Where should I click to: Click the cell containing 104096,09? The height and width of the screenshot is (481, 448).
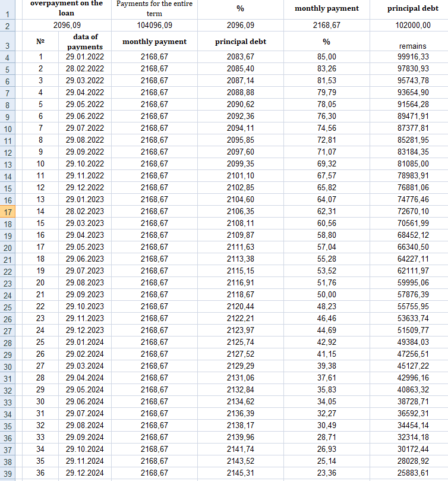154,25
